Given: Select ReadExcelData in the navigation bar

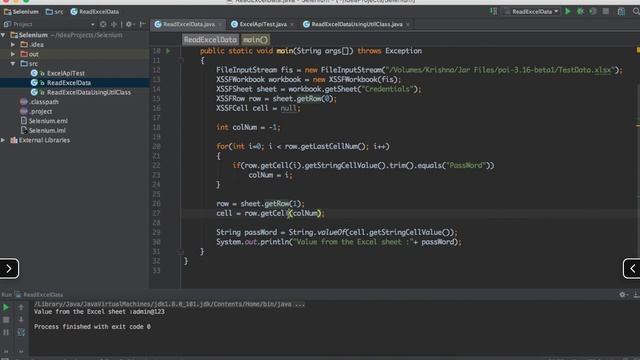Looking at the screenshot, I should (95, 11).
